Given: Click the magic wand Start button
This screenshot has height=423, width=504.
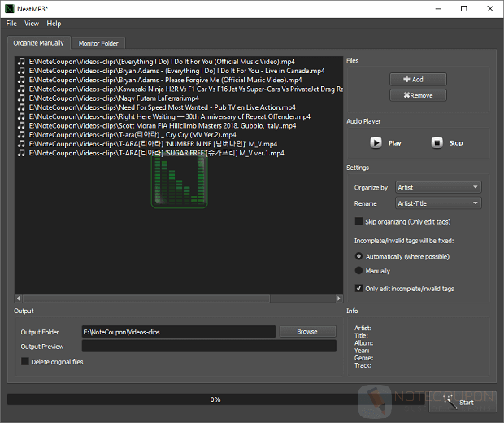Looking at the screenshot, I should pyautogui.click(x=463, y=402).
